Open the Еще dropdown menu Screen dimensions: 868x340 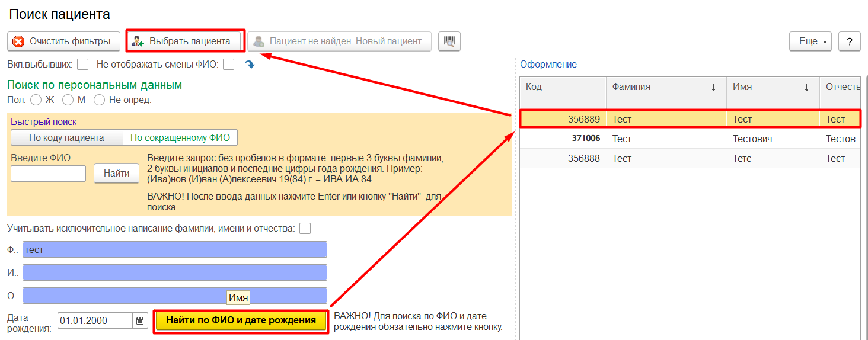click(x=810, y=41)
